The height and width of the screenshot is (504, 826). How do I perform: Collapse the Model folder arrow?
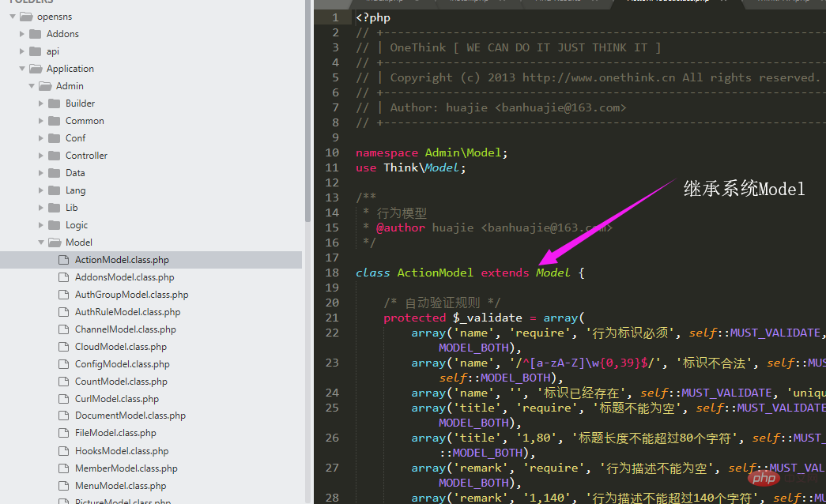click(x=41, y=243)
